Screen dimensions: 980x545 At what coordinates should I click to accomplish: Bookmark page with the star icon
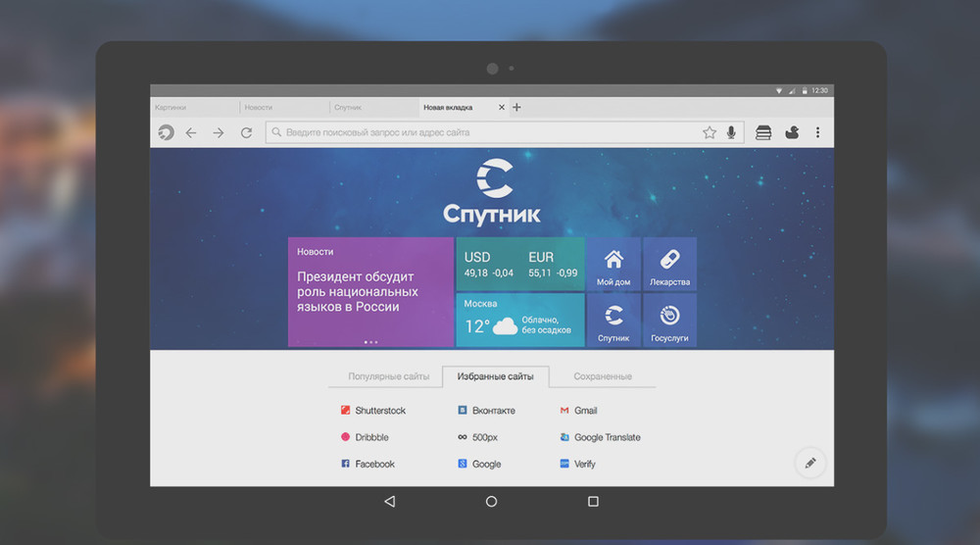point(709,132)
